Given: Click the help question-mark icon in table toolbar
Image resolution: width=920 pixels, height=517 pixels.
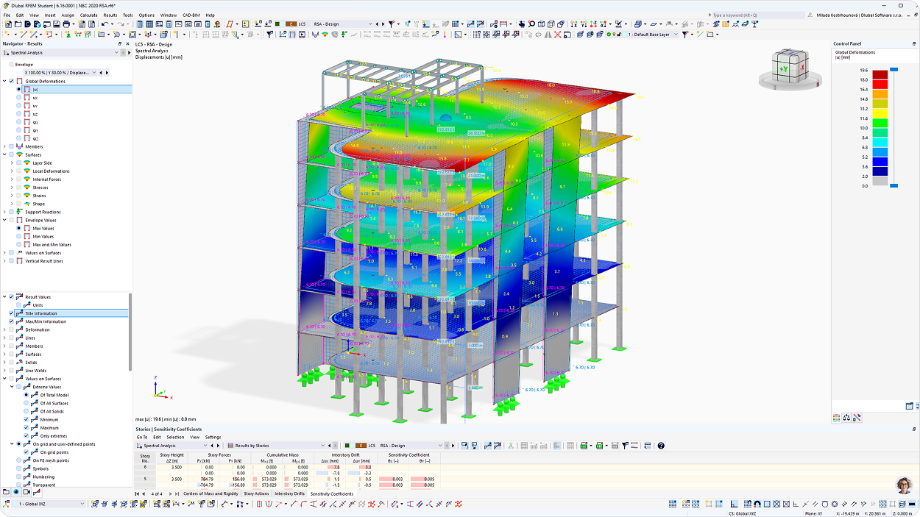Looking at the screenshot, I should pyautogui.click(x=661, y=446).
